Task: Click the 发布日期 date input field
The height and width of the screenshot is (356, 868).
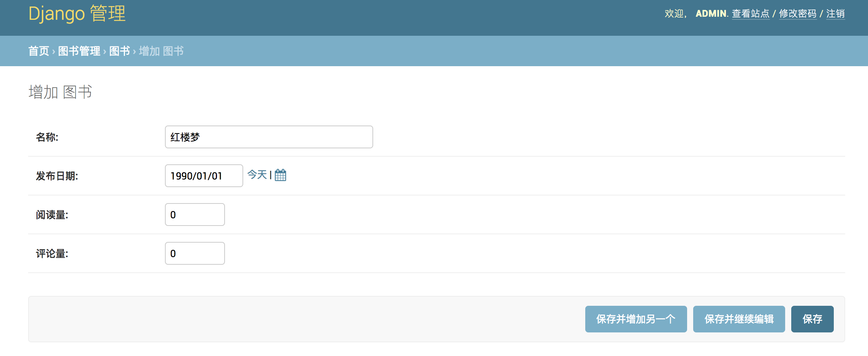Action: coord(204,176)
